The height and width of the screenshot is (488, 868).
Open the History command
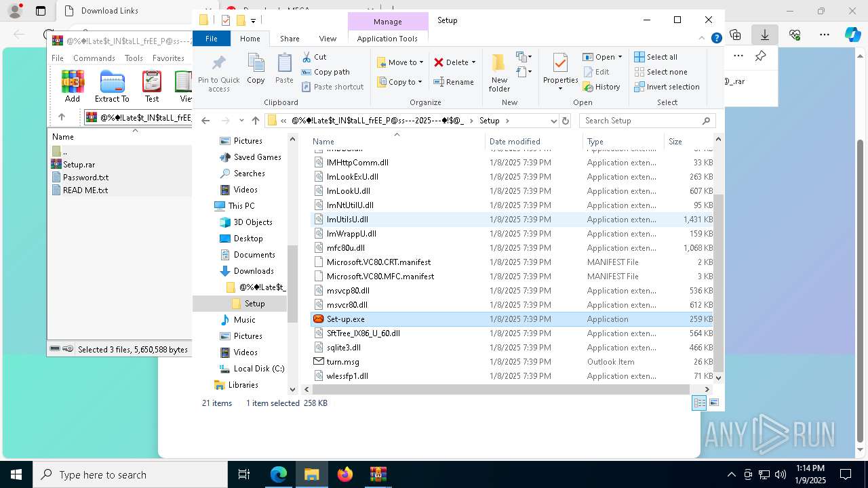pyautogui.click(x=601, y=87)
